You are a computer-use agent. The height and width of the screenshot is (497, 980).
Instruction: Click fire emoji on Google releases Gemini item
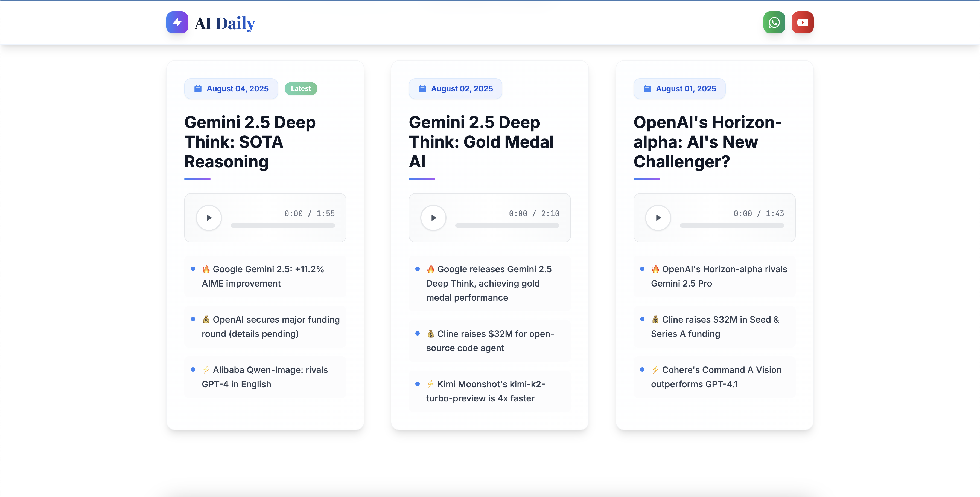point(430,269)
